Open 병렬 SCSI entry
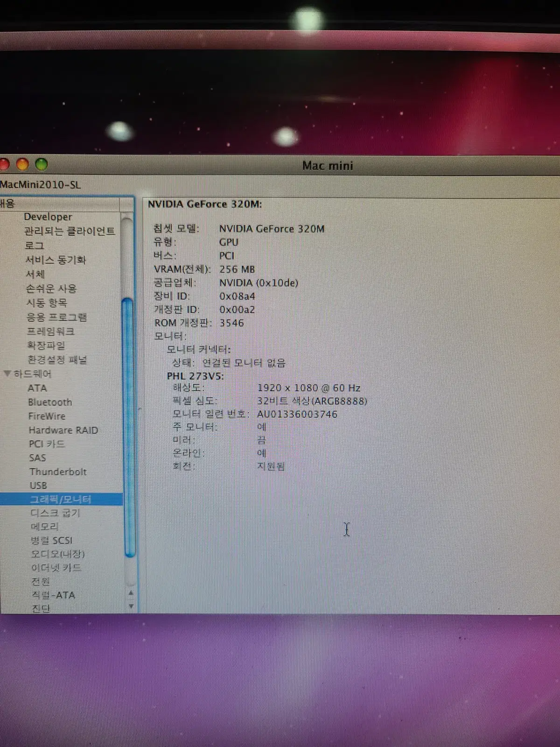 pyautogui.click(x=52, y=541)
